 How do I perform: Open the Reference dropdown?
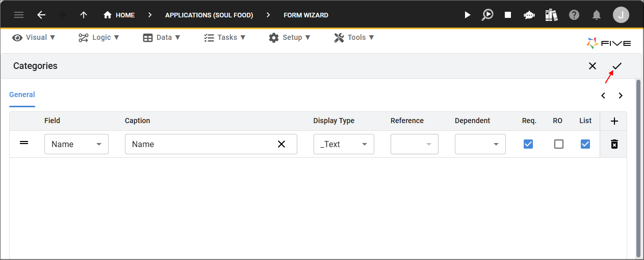pyautogui.click(x=415, y=144)
